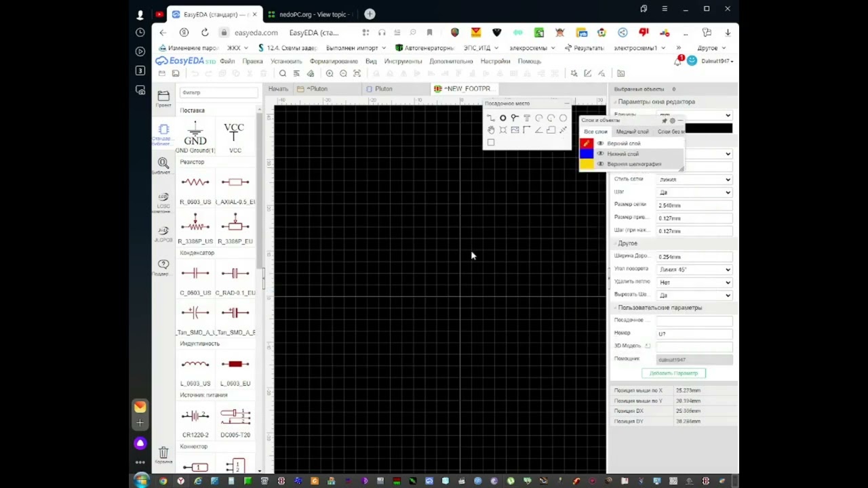The image size is (868, 488).
Task: Place the VCC symbol
Action: coord(235,136)
